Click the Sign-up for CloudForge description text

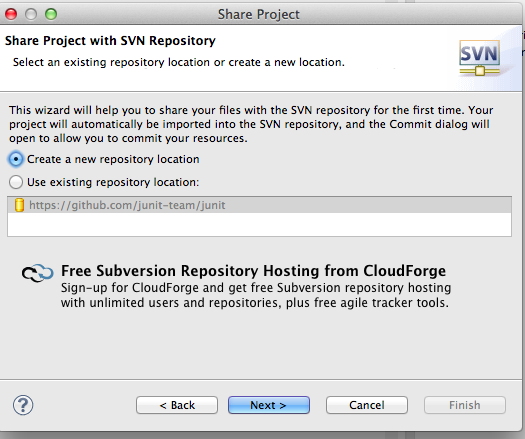[x=256, y=295]
